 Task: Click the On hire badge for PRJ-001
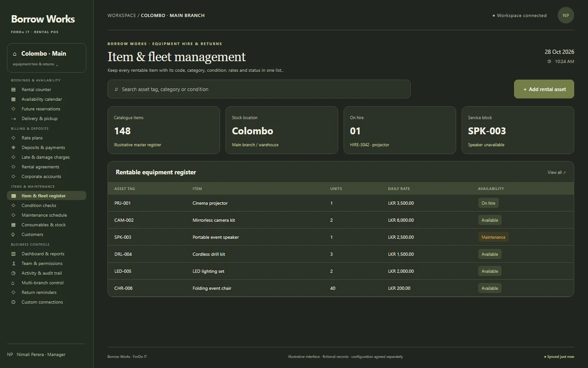(488, 203)
